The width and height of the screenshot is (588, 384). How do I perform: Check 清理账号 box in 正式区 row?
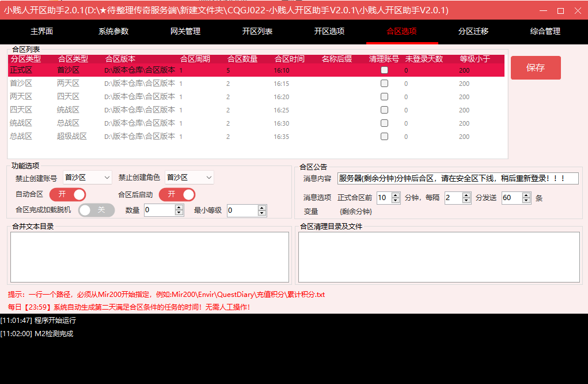point(384,70)
